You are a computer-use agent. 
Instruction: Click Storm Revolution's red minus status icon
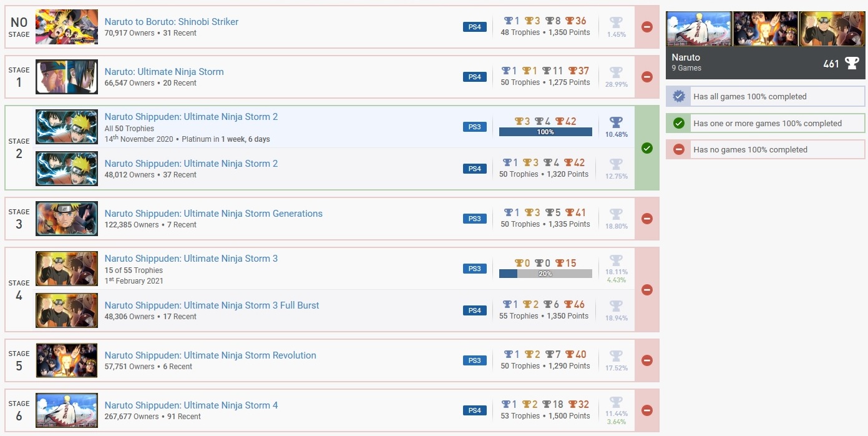[x=647, y=360]
